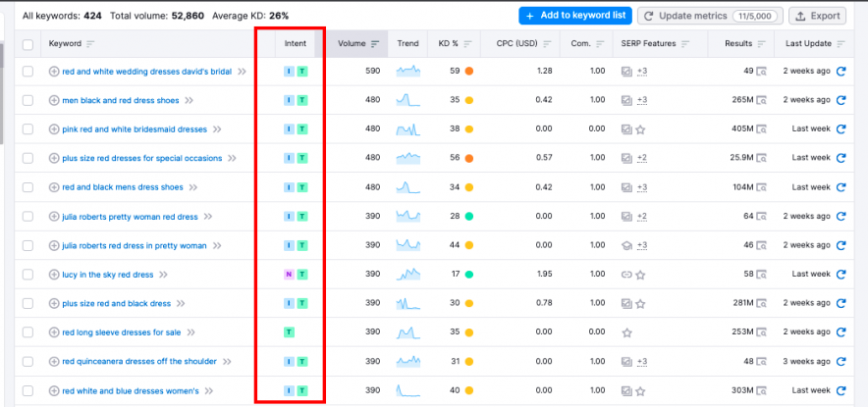
Task: Export the keyword table
Action: coord(817,16)
